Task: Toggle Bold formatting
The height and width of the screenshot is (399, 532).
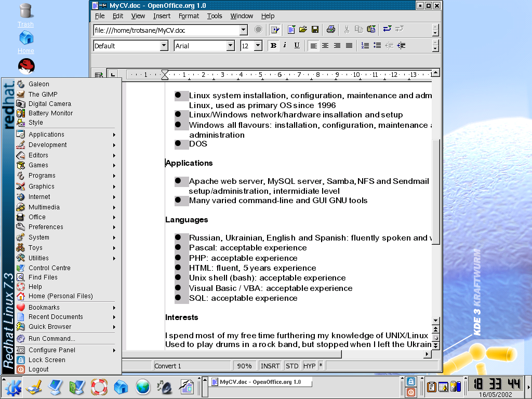Action: point(273,46)
